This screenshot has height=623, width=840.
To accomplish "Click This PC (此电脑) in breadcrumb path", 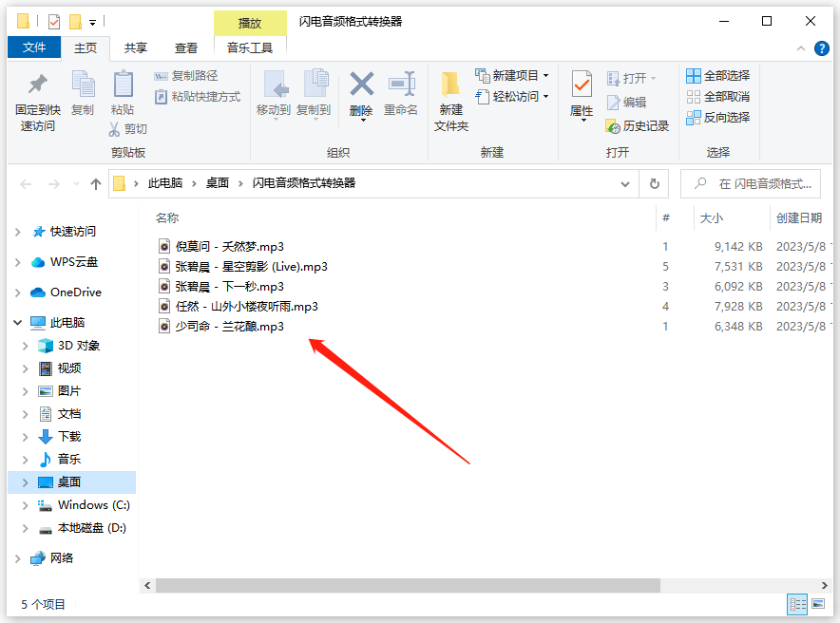I will click(165, 183).
